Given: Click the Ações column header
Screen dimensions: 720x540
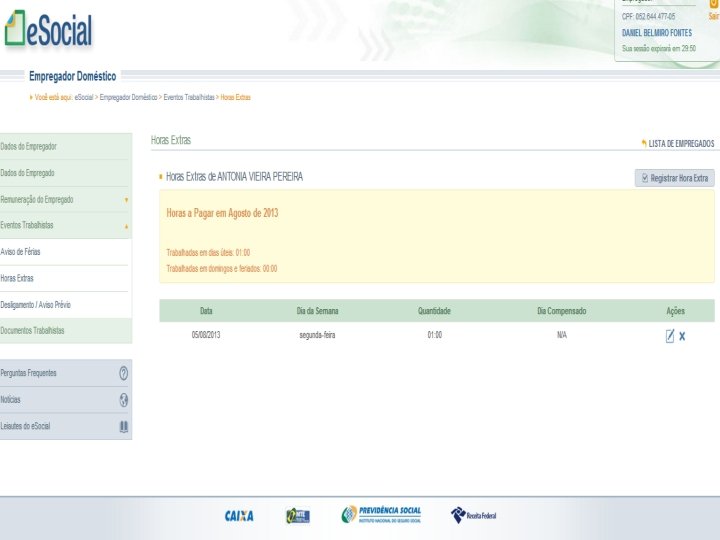Looking at the screenshot, I should pyautogui.click(x=675, y=311).
